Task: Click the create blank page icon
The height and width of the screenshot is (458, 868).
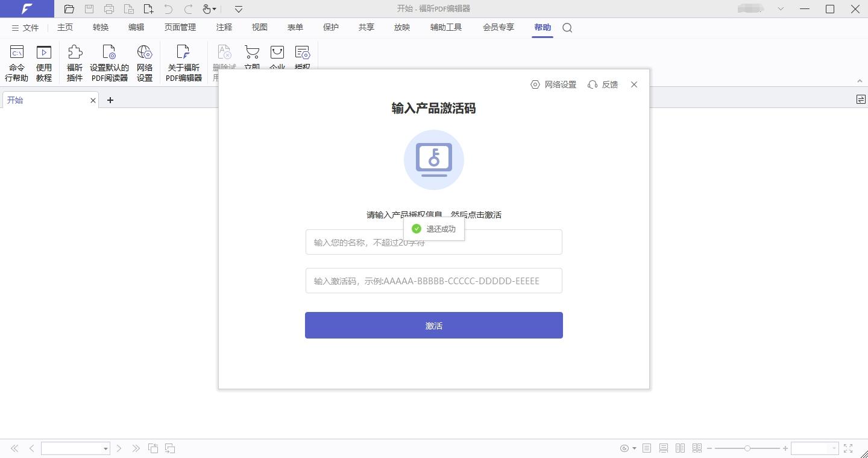Action: [148, 9]
